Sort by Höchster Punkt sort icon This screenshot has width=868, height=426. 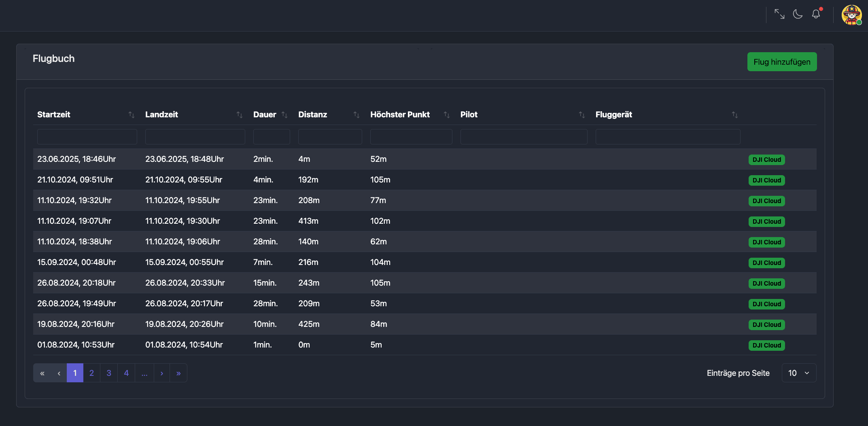click(447, 115)
